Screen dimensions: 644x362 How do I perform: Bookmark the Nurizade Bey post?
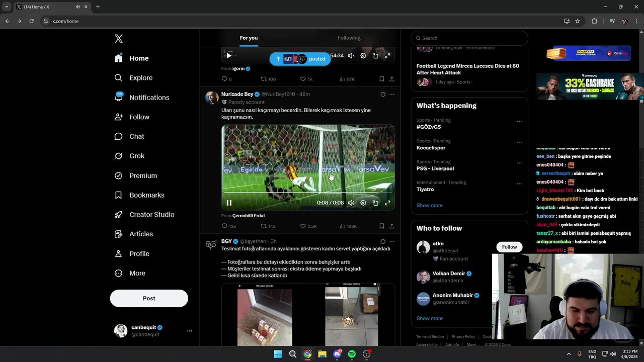(382, 226)
